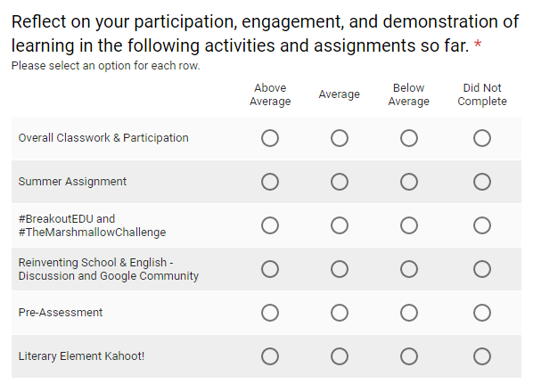533x392 pixels.
Task: Rate Reinventing School & English as Below Average
Action: tap(408, 269)
